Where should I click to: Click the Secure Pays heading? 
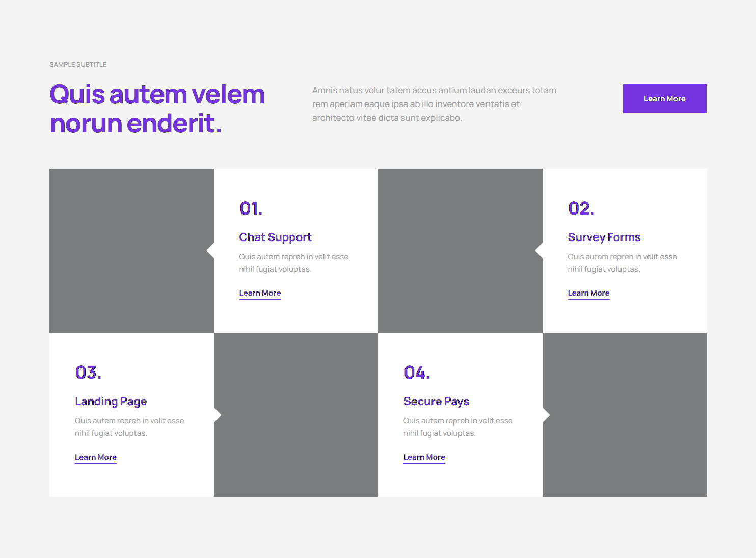436,402
